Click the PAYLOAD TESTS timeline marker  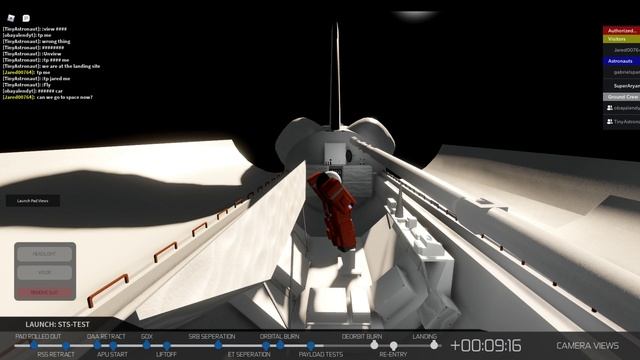(x=311, y=346)
